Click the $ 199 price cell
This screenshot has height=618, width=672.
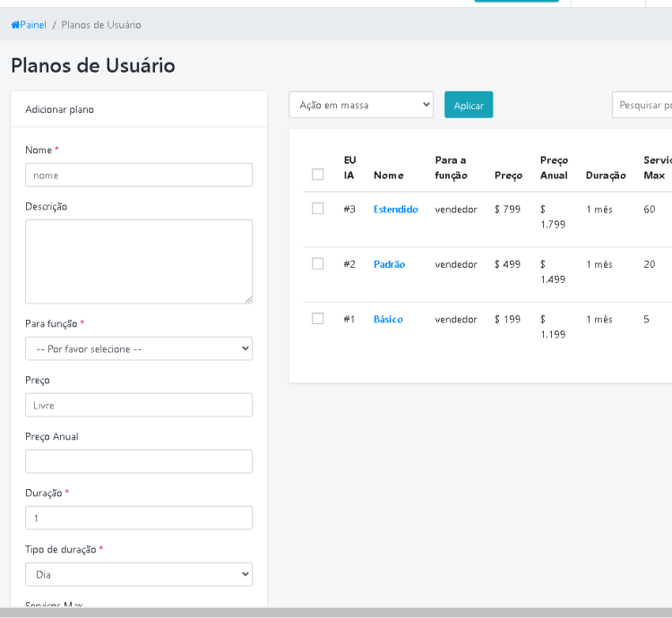tap(507, 319)
